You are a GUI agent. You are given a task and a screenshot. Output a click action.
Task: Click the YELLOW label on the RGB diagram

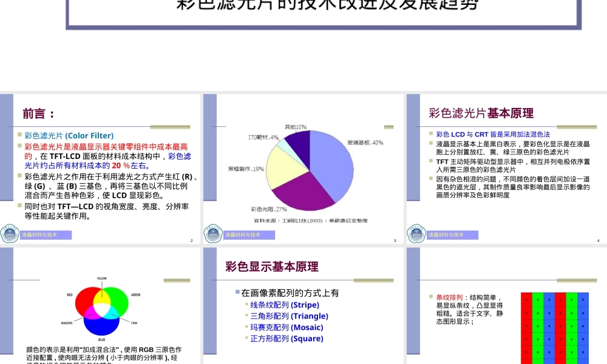pyautogui.click(x=102, y=278)
